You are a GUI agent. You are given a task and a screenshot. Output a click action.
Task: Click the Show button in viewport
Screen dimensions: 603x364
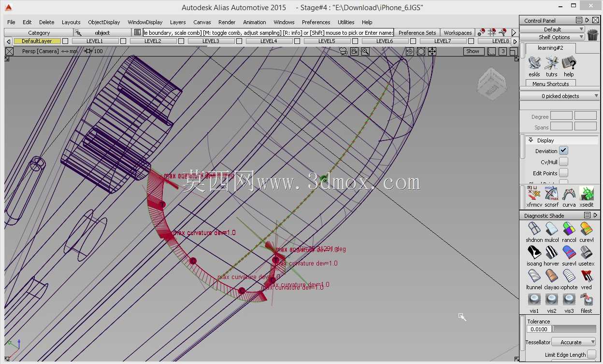(473, 51)
